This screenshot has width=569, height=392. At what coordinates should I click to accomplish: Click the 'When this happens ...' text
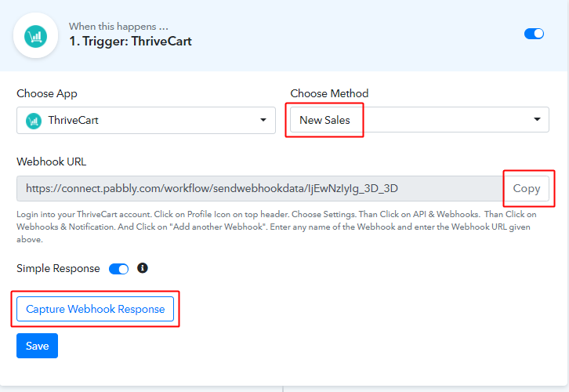118,26
